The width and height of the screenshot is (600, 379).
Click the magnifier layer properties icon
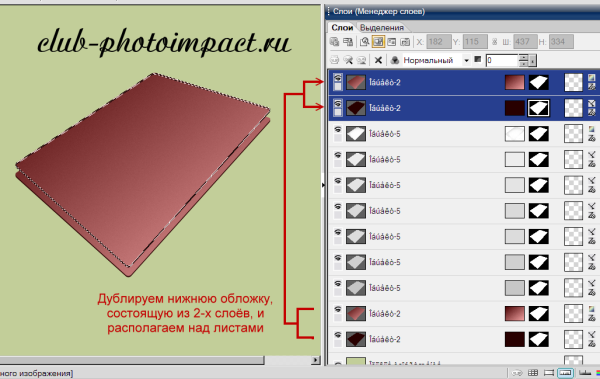coord(364,41)
